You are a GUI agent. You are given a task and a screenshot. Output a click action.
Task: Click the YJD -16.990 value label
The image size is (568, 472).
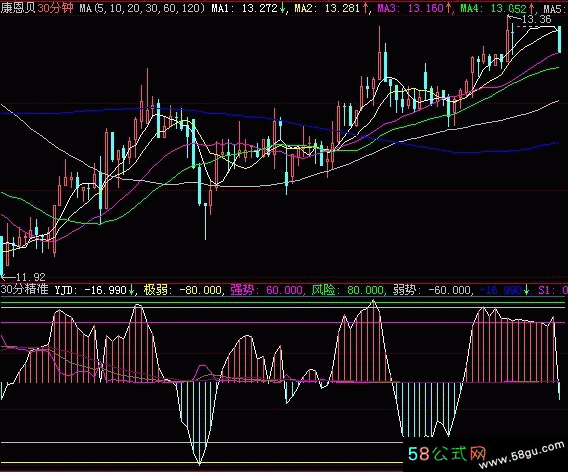tap(91, 290)
